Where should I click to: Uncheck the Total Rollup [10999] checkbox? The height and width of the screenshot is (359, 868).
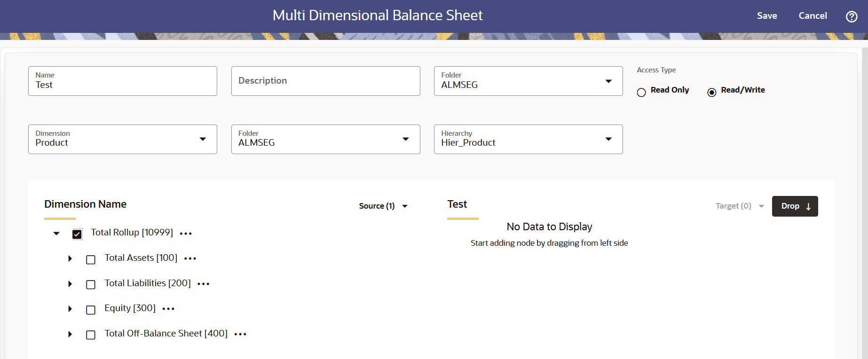tap(77, 234)
